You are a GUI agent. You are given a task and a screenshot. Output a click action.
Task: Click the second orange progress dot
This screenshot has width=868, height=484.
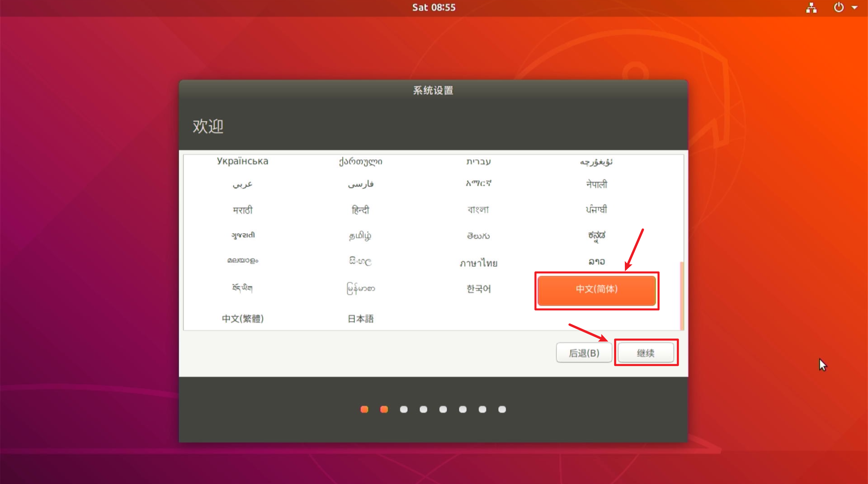(384, 409)
